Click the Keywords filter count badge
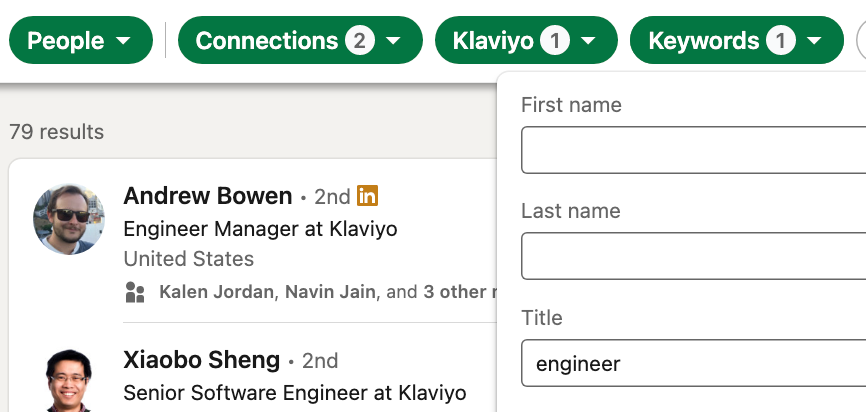866x412 pixels. pyautogui.click(x=780, y=41)
